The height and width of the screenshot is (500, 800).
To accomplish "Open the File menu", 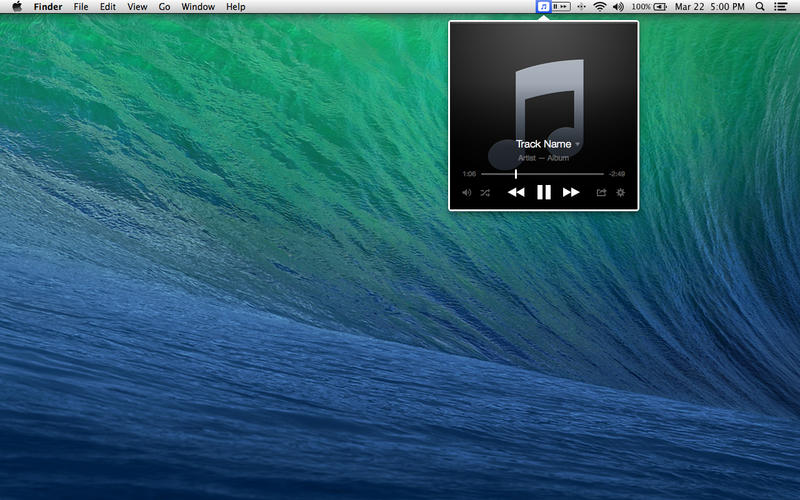I will (81, 7).
